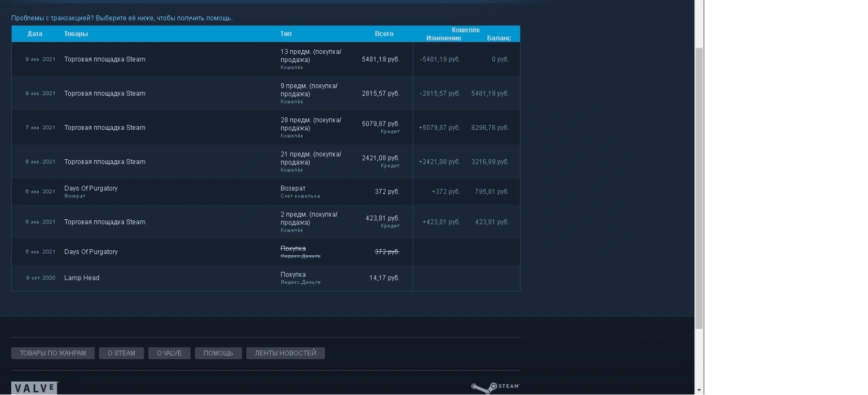Click the Товары column header
The image size is (868, 395).
76,34
